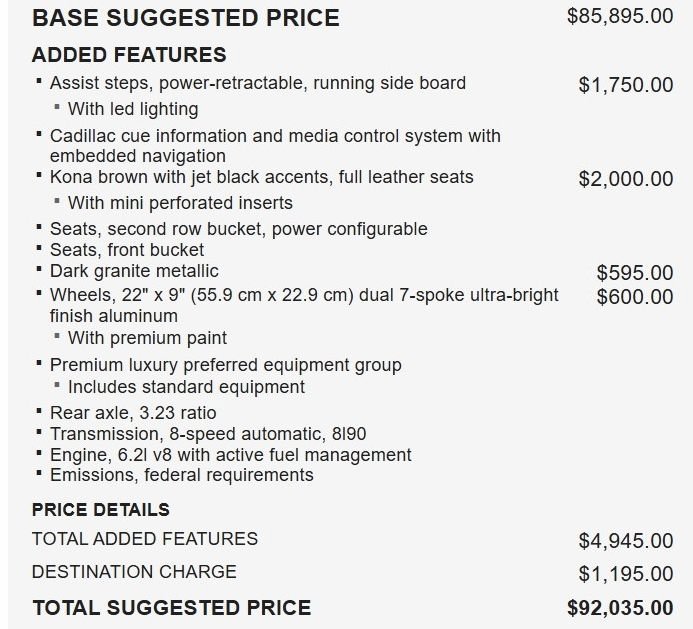Click the With led lighting sub-item
693x629 pixels.
133,109
